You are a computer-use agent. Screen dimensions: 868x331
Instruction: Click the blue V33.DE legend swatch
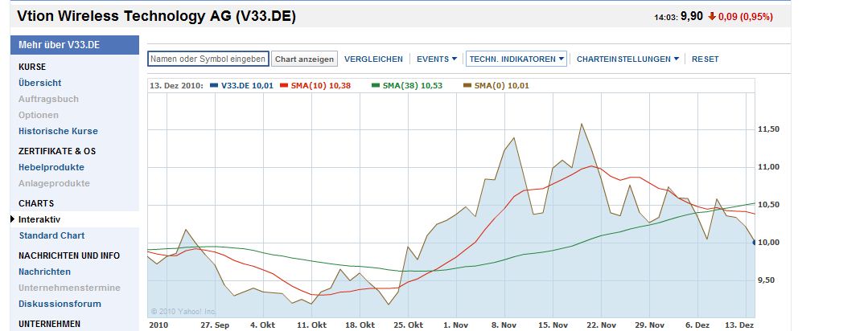click(x=214, y=86)
